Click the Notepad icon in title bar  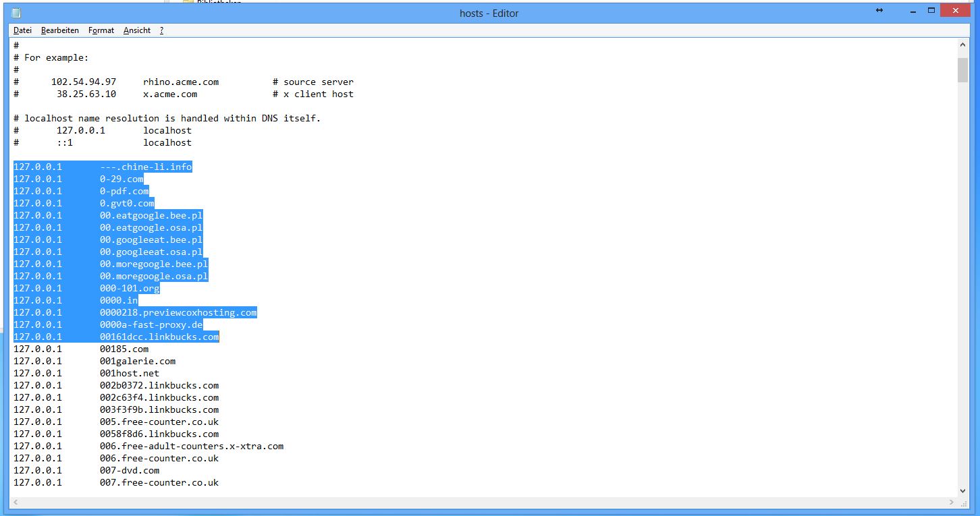16,13
